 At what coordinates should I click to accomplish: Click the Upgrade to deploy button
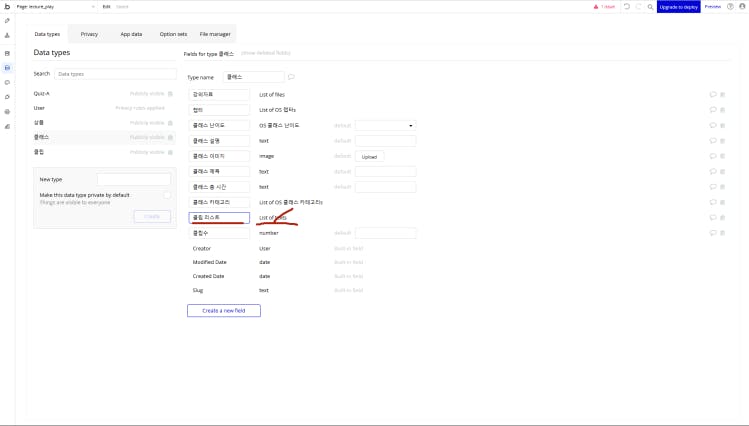coord(678,7)
